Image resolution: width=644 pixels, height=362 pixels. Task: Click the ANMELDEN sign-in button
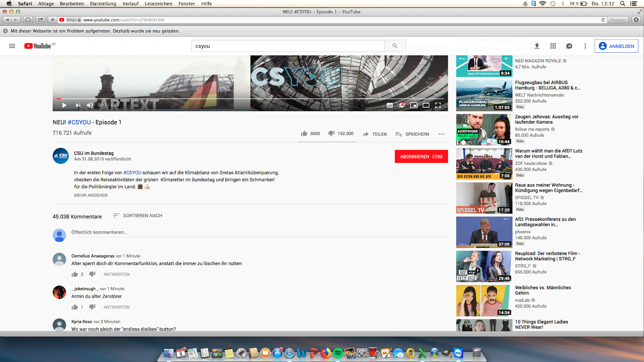617,46
